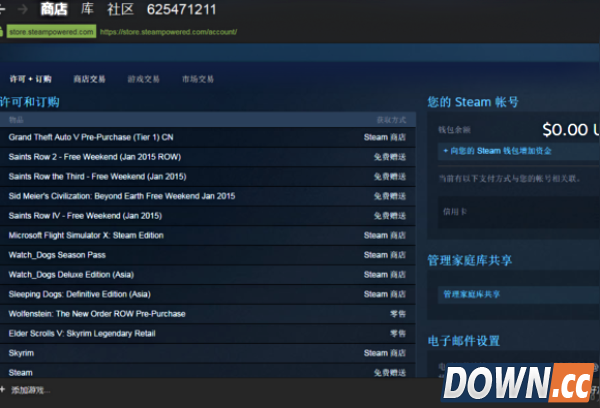Click the 管理家庭库共享 section heading
This screenshot has width=600, height=408.
tap(470, 261)
